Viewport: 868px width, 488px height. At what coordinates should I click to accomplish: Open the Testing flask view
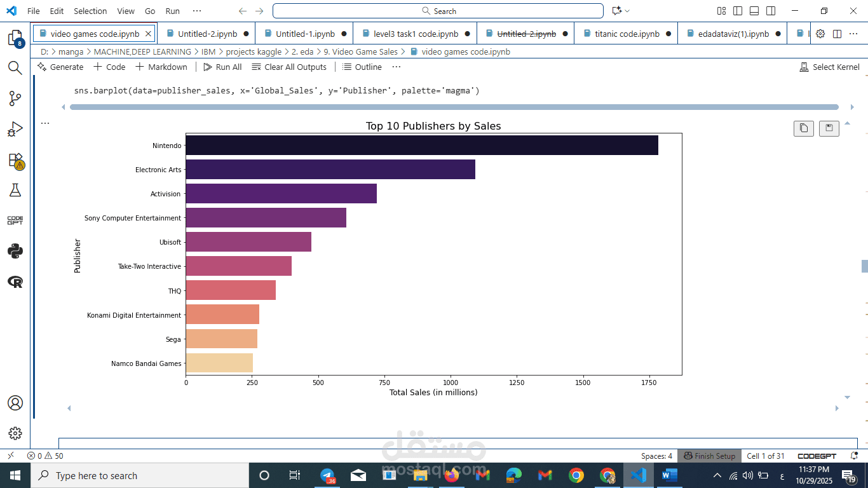pos(15,190)
